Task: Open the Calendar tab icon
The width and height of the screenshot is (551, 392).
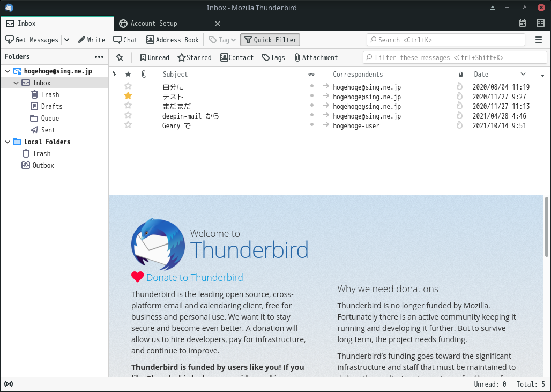Action: click(x=523, y=23)
